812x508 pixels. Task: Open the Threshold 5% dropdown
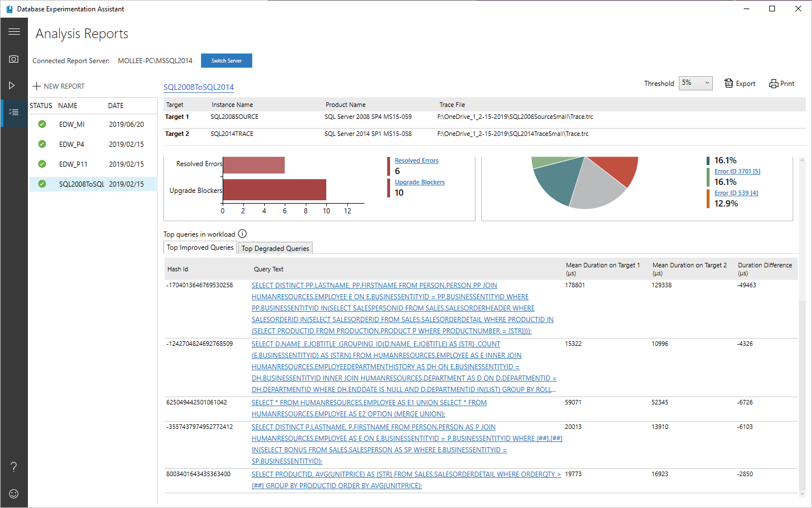coord(695,83)
